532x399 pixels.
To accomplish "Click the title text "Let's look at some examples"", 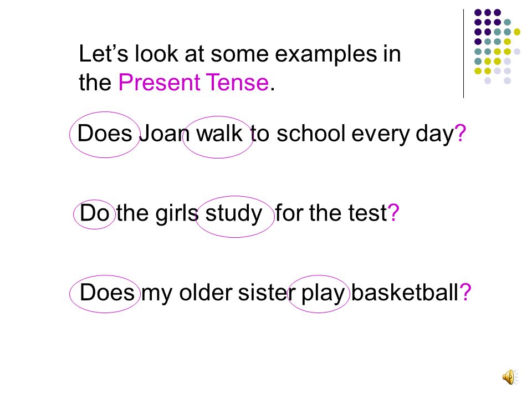I will (x=228, y=54).
